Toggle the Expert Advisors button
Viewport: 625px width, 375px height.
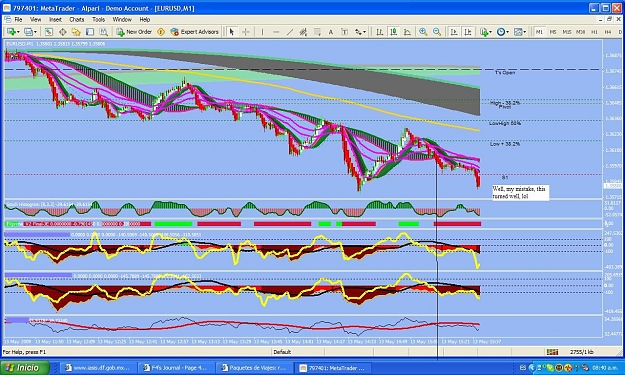point(195,32)
